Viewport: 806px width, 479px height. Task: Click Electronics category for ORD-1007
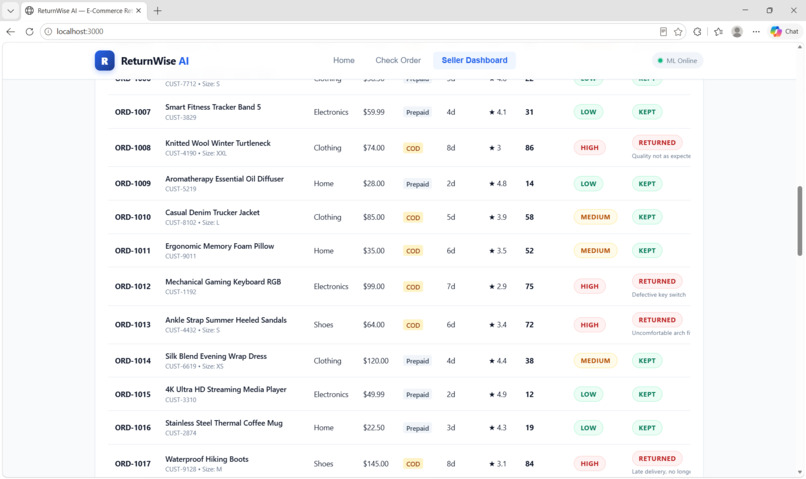point(331,112)
